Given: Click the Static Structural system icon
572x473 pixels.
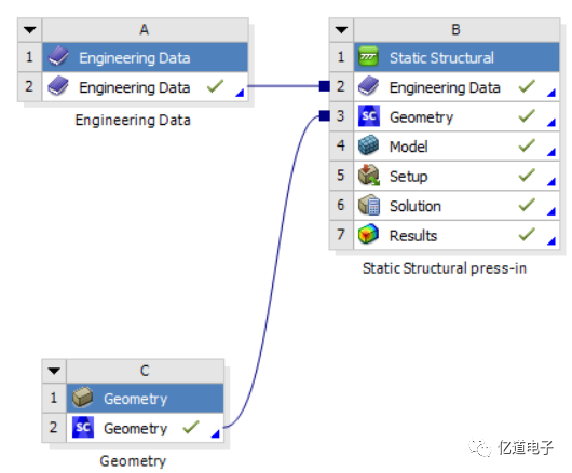Looking at the screenshot, I should click(x=368, y=57).
